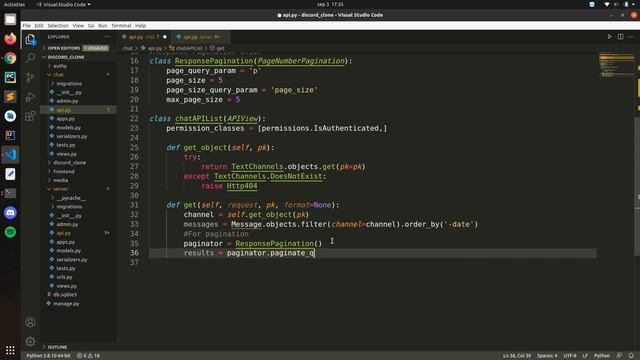Launch Google Chrome from the dock

tap(10, 58)
